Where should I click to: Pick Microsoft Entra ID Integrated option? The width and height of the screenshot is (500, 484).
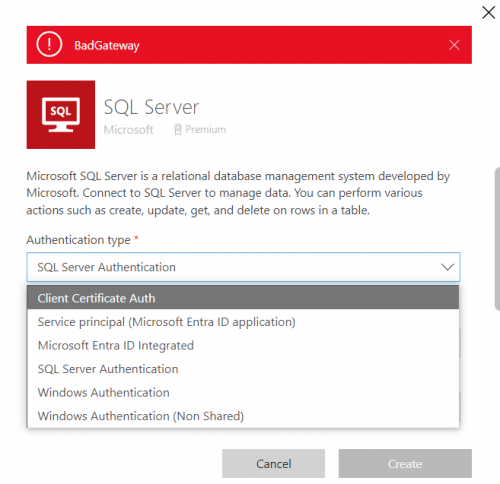click(x=243, y=345)
